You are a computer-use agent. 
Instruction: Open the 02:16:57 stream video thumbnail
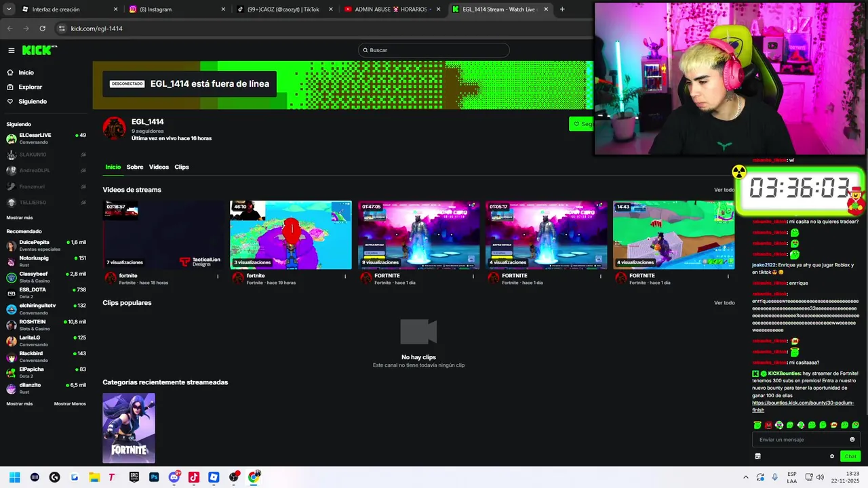[163, 235]
